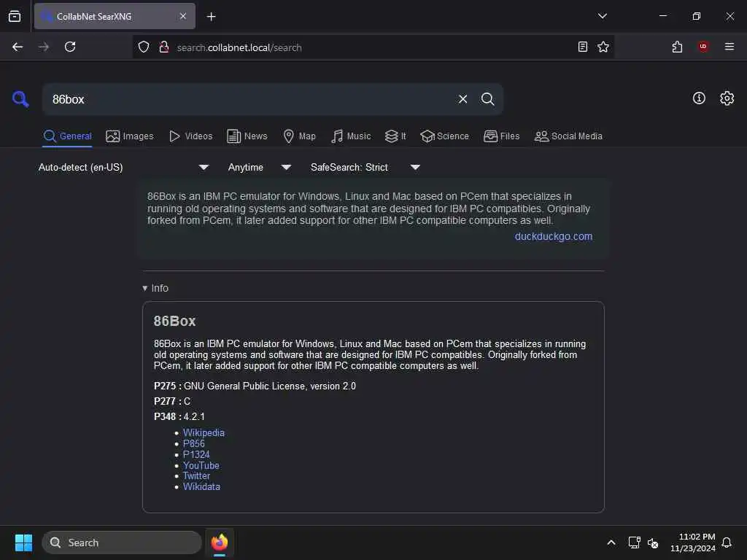This screenshot has width=747, height=560.
Task: Open the YouTube link for 86Box
Action: coord(201,465)
